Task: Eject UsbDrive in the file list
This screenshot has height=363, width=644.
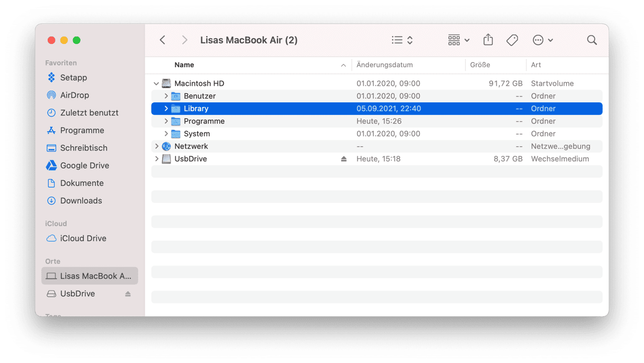Action: (344, 159)
